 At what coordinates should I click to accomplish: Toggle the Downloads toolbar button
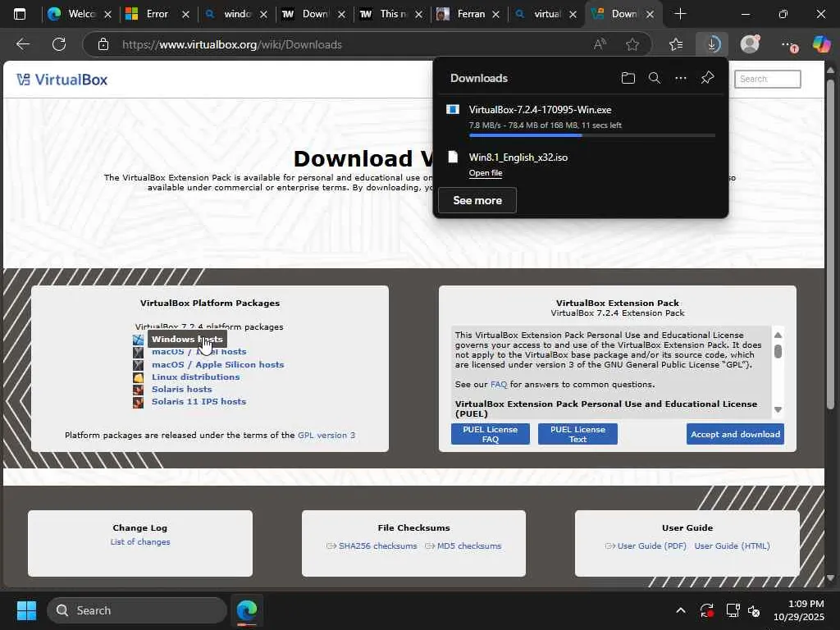click(713, 44)
